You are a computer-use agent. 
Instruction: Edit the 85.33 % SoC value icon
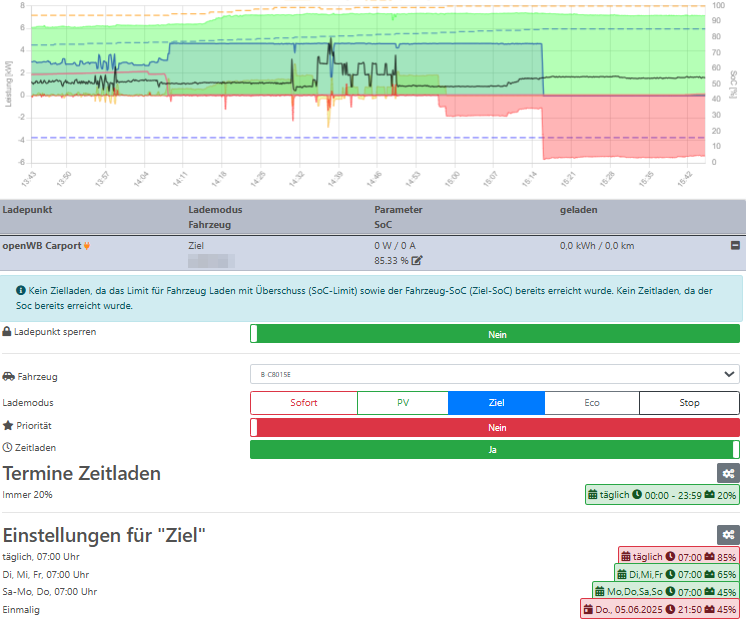click(x=417, y=260)
